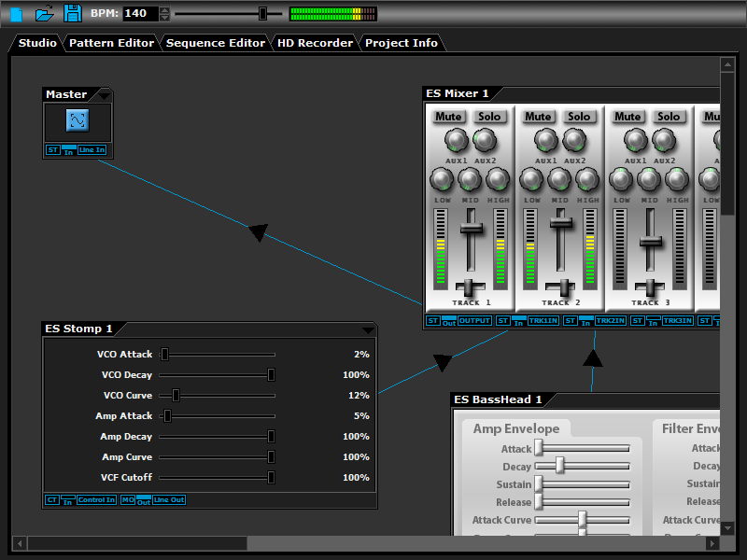The image size is (747, 560).
Task: Click the New Project file icon
Action: pos(15,13)
